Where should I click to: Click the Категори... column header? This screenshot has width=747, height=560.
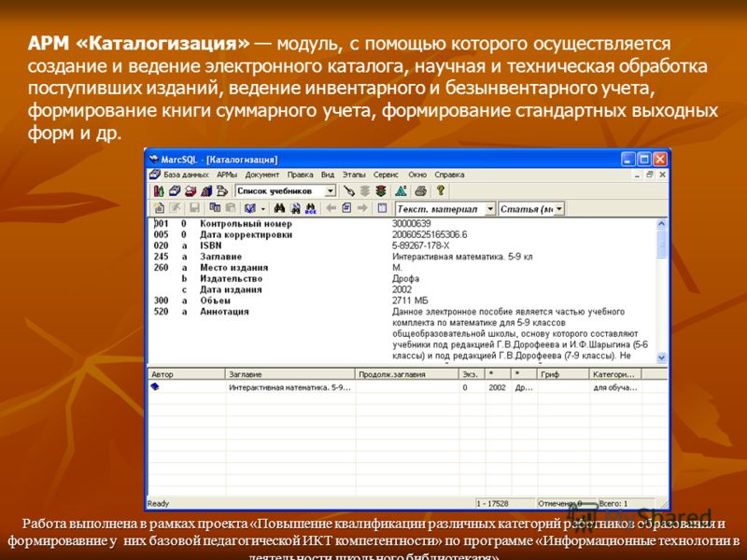pos(615,374)
